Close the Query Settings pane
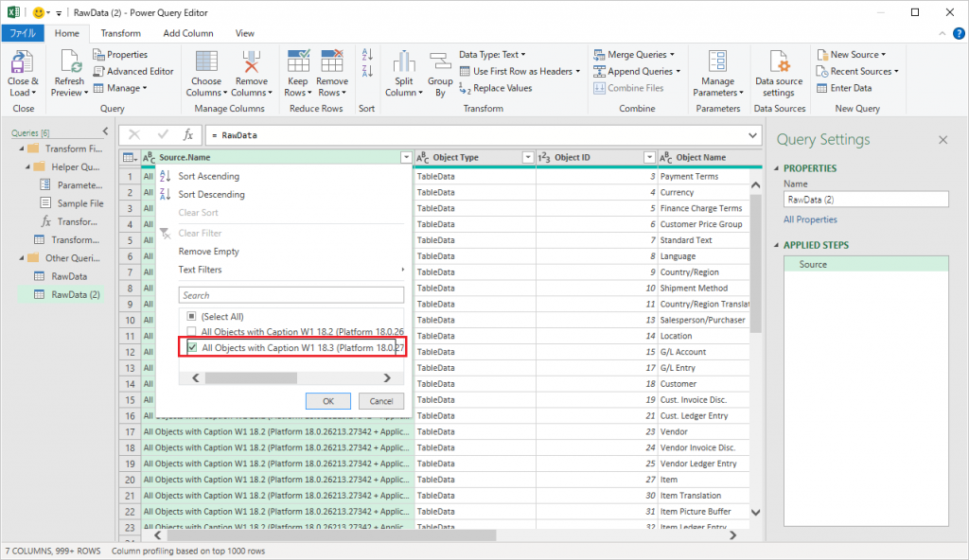Image resolution: width=969 pixels, height=560 pixels. point(943,140)
